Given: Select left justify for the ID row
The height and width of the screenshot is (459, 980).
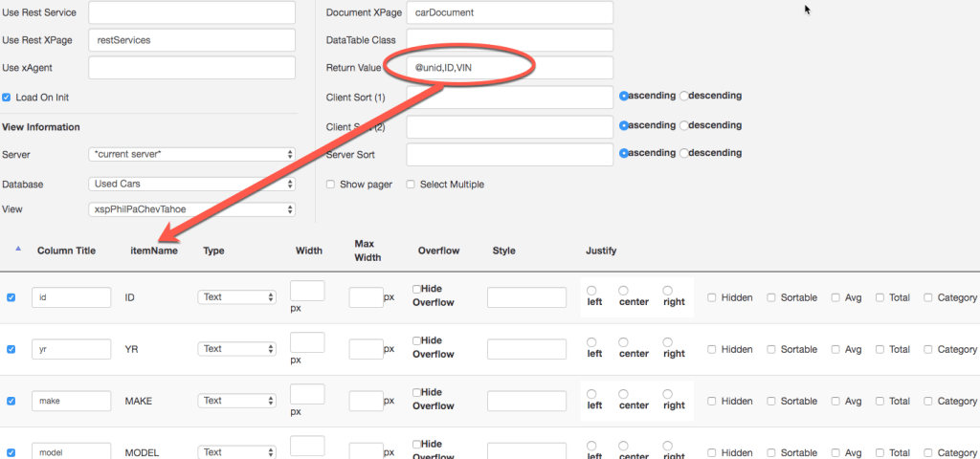Looking at the screenshot, I should (592, 290).
